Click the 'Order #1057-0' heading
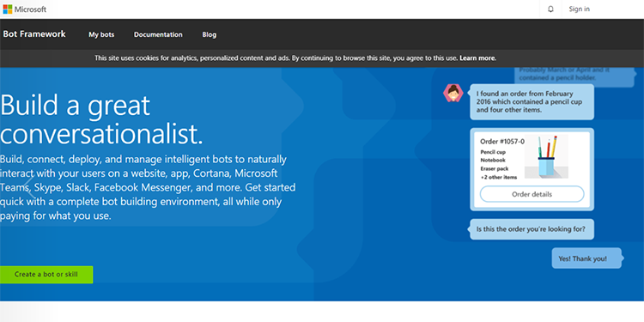The height and width of the screenshot is (322, 644). coord(502,142)
